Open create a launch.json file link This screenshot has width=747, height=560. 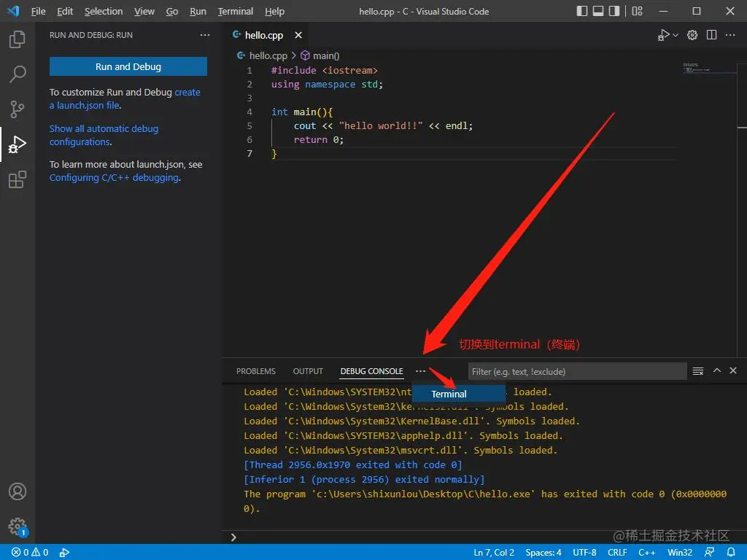[125, 98]
